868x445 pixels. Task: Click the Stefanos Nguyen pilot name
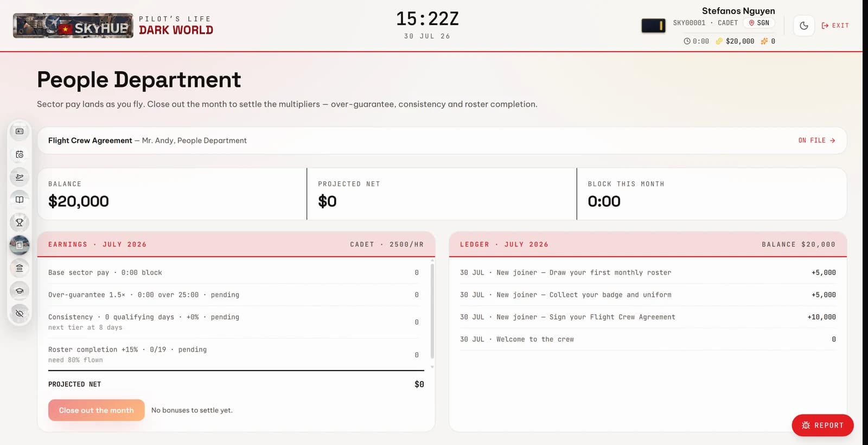tap(738, 11)
